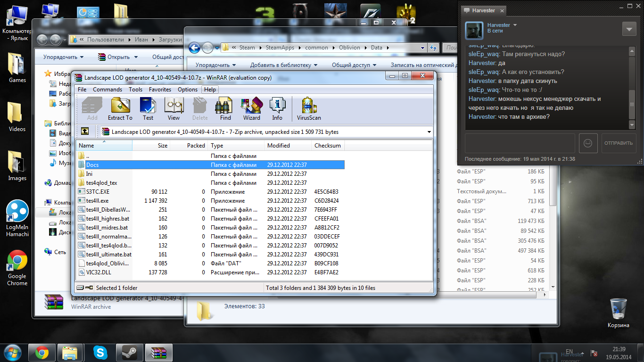This screenshot has width=644, height=362.
Task: Open the Google Chrome desktop shortcut
Action: point(17,268)
